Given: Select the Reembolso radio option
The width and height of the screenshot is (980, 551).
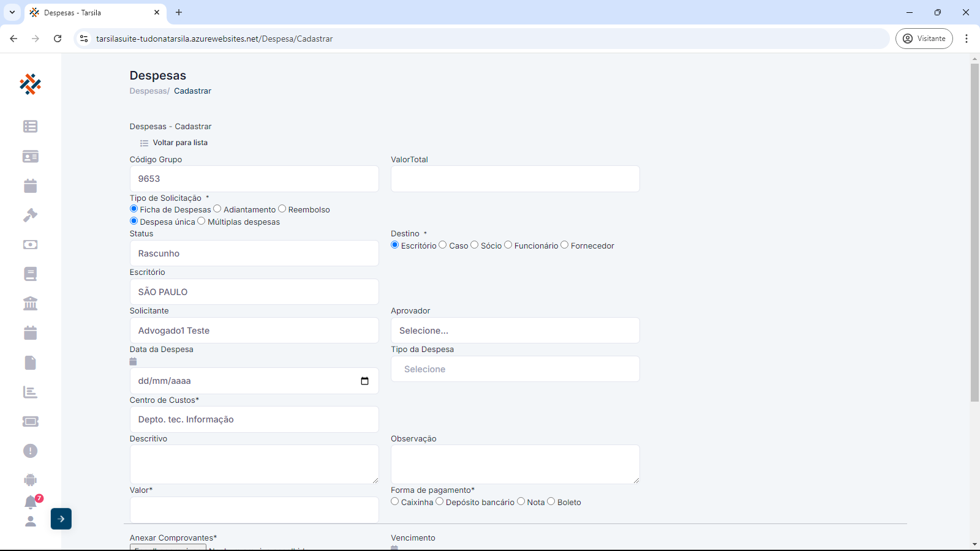Looking at the screenshot, I should pyautogui.click(x=282, y=209).
